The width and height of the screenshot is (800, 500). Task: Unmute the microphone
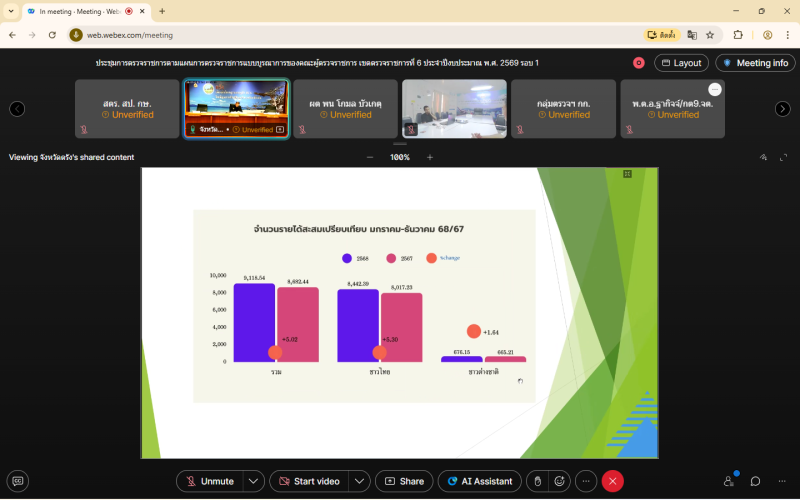click(x=210, y=481)
